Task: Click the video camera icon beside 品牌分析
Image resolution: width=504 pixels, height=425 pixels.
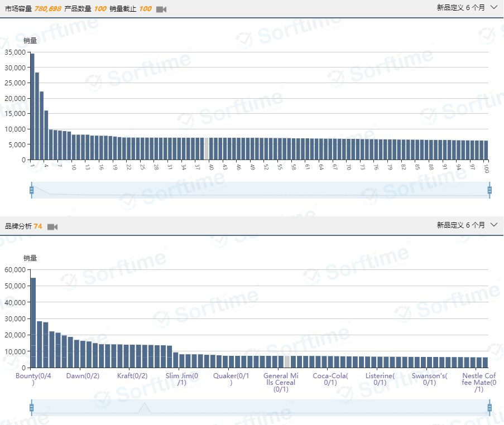Action: click(52, 227)
